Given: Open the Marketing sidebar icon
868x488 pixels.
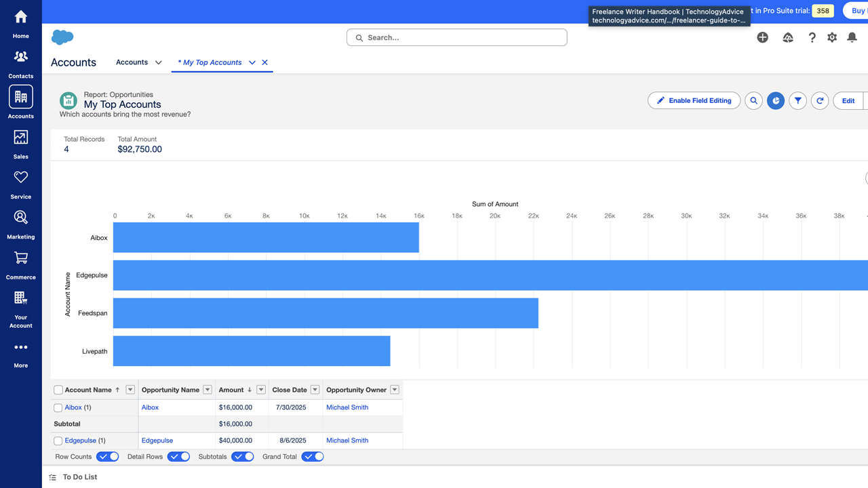Looking at the screenshot, I should coord(21,218).
